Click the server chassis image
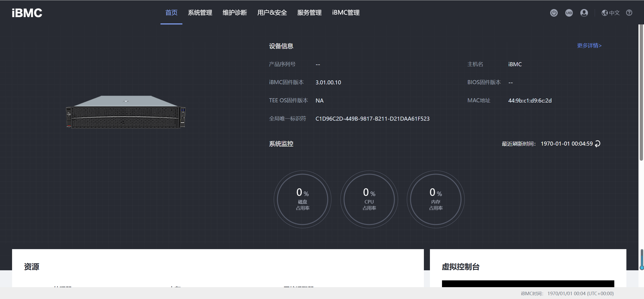The image size is (644, 299). point(126,112)
